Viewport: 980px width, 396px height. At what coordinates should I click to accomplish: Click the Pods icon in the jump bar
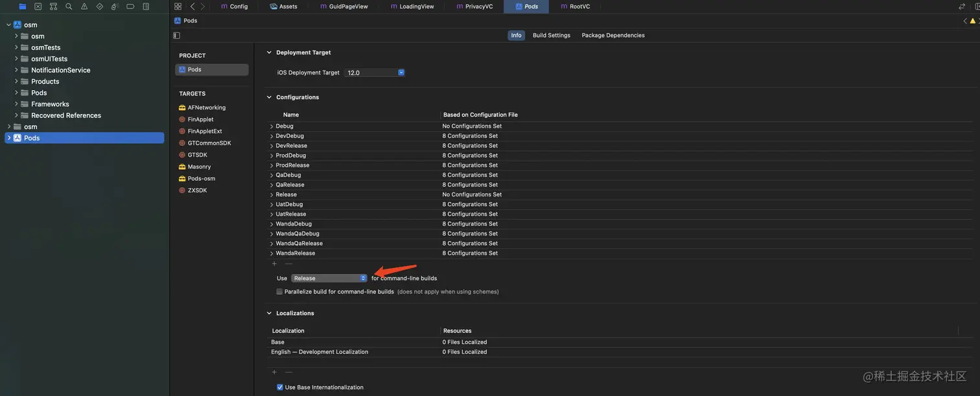(x=178, y=21)
